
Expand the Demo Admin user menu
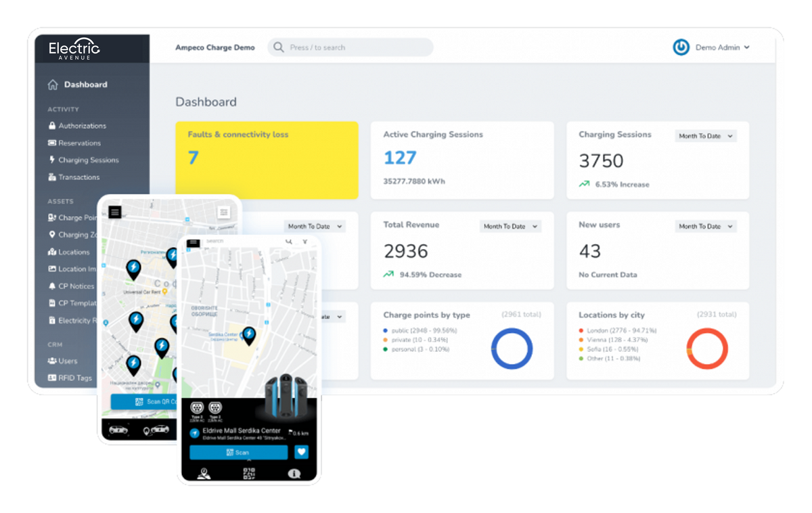pos(722,47)
